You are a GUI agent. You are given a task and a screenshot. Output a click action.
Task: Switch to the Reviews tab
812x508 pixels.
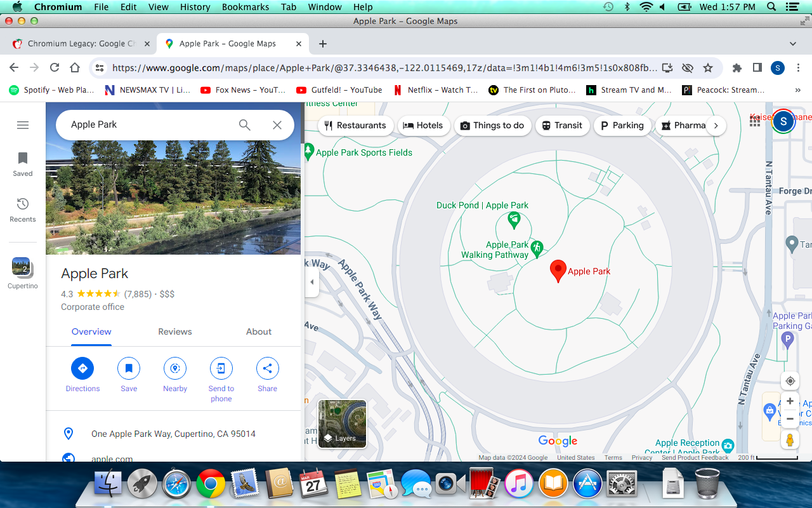(175, 331)
